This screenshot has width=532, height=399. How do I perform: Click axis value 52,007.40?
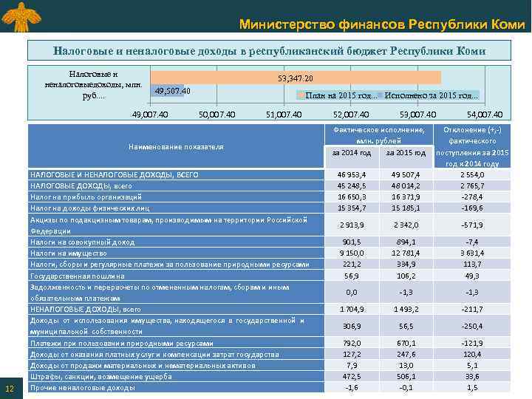(351, 115)
